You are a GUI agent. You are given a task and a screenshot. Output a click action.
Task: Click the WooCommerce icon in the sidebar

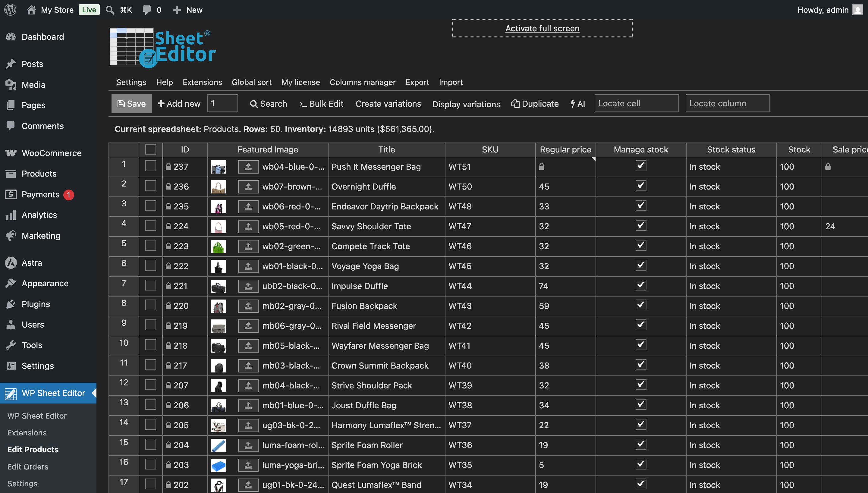tap(11, 153)
